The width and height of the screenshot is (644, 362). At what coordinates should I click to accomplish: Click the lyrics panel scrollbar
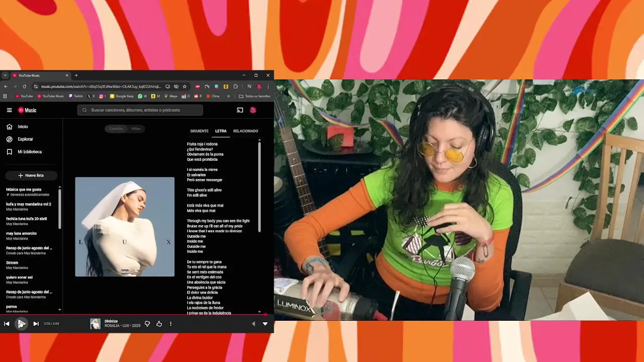pyautogui.click(x=260, y=187)
